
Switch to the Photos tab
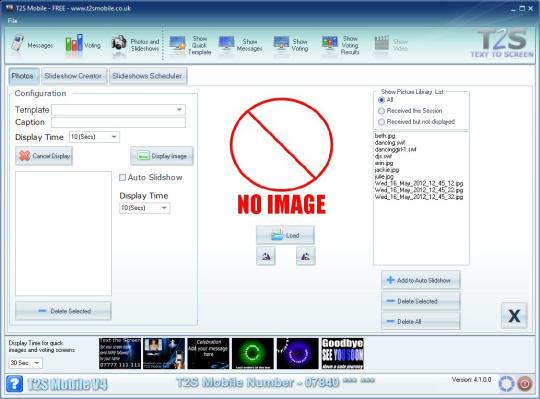point(23,76)
